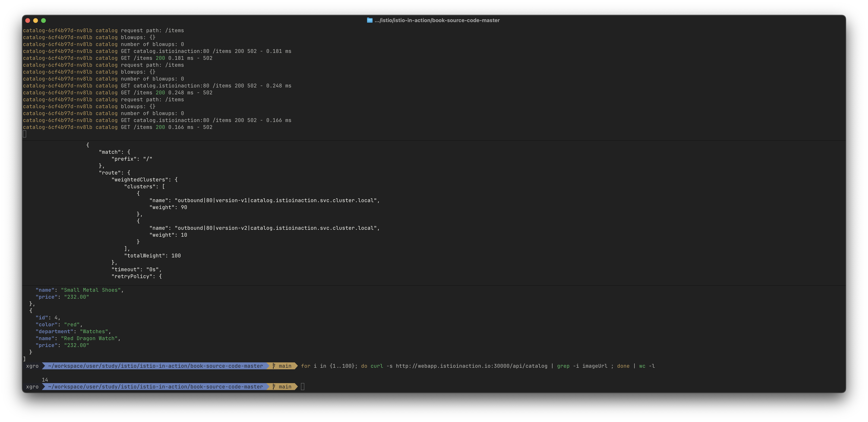Close the terminal window with red button
This screenshot has height=422, width=868.
[x=28, y=21]
